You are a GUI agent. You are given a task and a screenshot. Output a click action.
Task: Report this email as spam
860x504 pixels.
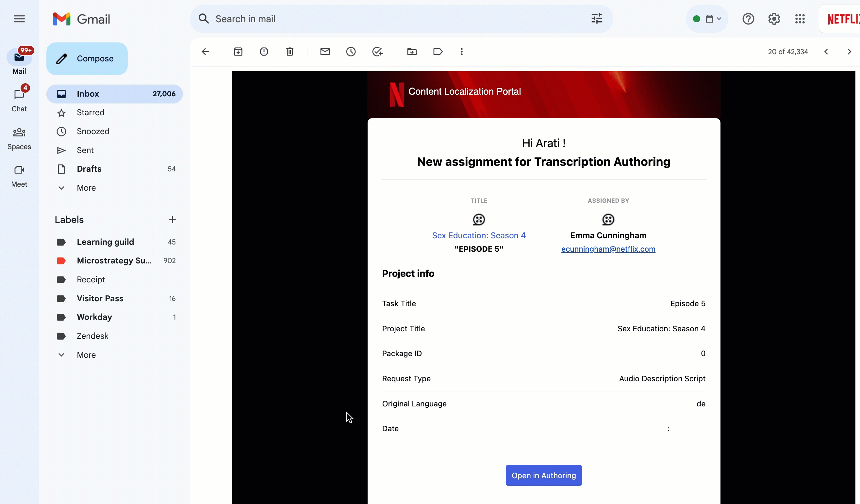click(x=264, y=52)
